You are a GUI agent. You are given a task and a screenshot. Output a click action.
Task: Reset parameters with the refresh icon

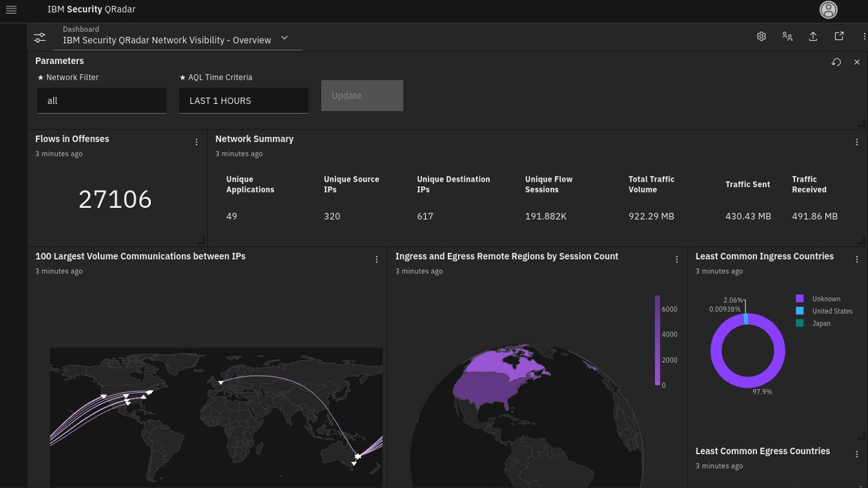coord(836,62)
